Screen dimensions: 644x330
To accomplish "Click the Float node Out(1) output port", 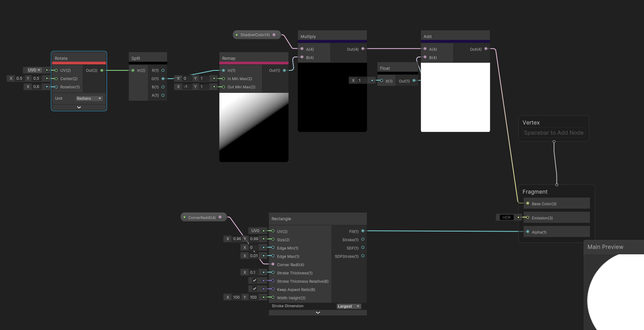I will 414,81.
